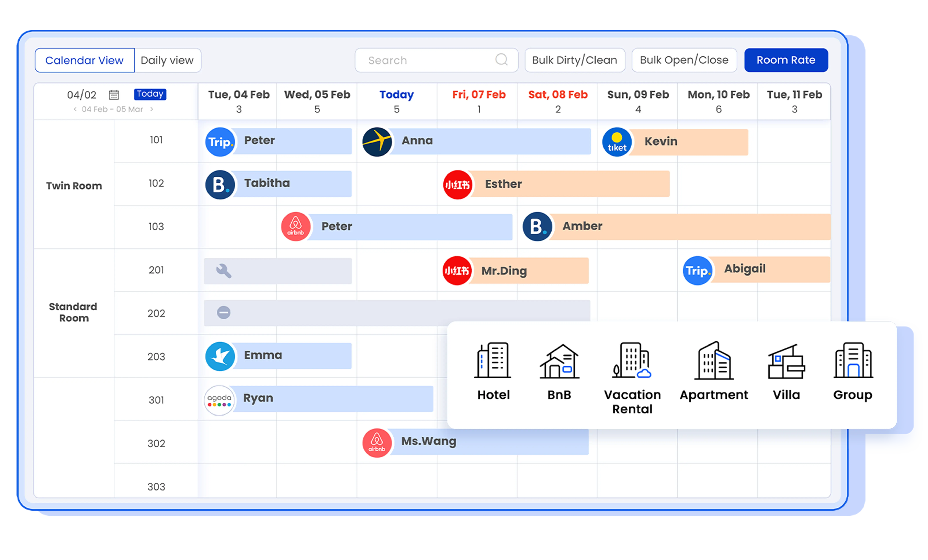Open Esther's booking bar in room 102

click(556, 184)
